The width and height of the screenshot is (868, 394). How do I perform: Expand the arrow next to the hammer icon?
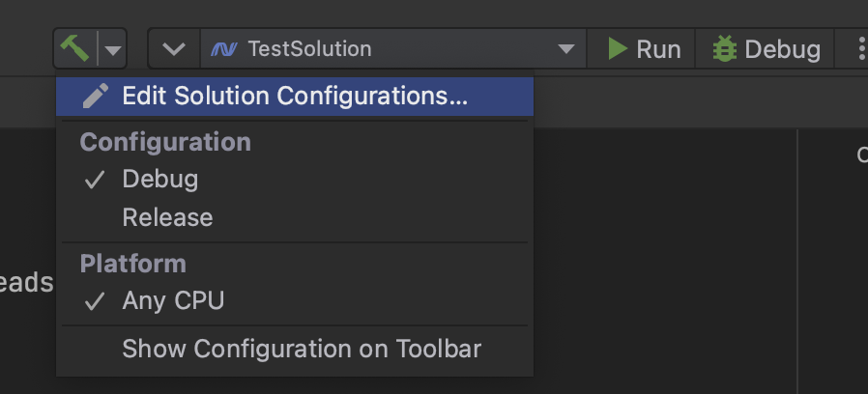coord(113,50)
